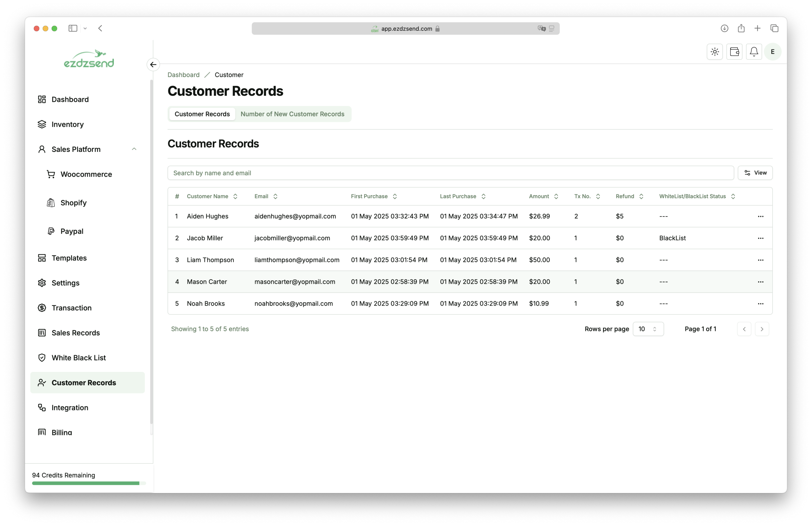Open the Shopify sales platform page
Image resolution: width=812 pixels, height=526 pixels.
(73, 202)
